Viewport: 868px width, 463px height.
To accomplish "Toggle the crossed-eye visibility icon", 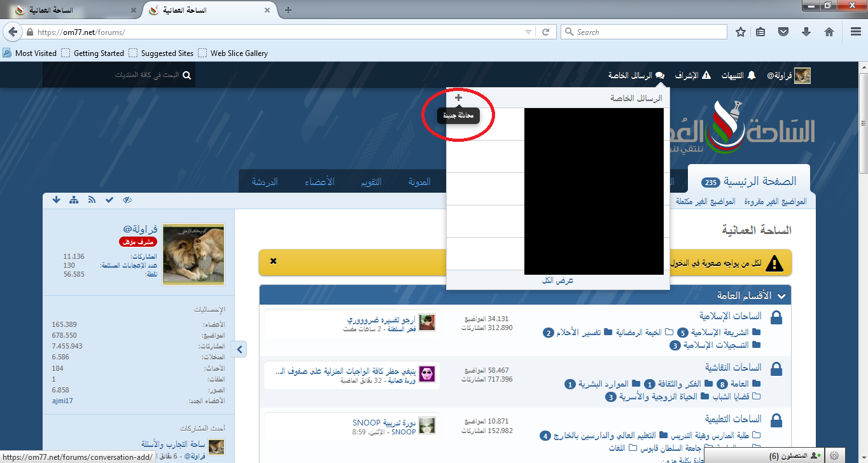I will (x=127, y=200).
